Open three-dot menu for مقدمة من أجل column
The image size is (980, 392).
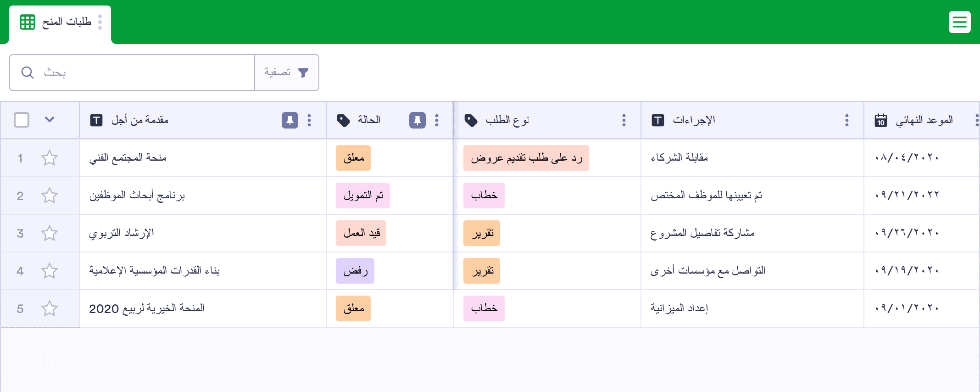click(x=309, y=120)
